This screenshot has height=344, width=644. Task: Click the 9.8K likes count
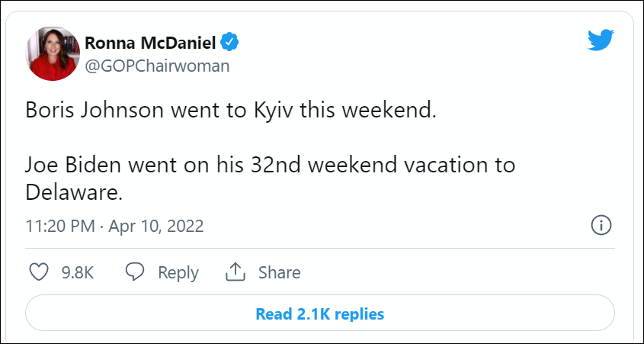coord(77,272)
